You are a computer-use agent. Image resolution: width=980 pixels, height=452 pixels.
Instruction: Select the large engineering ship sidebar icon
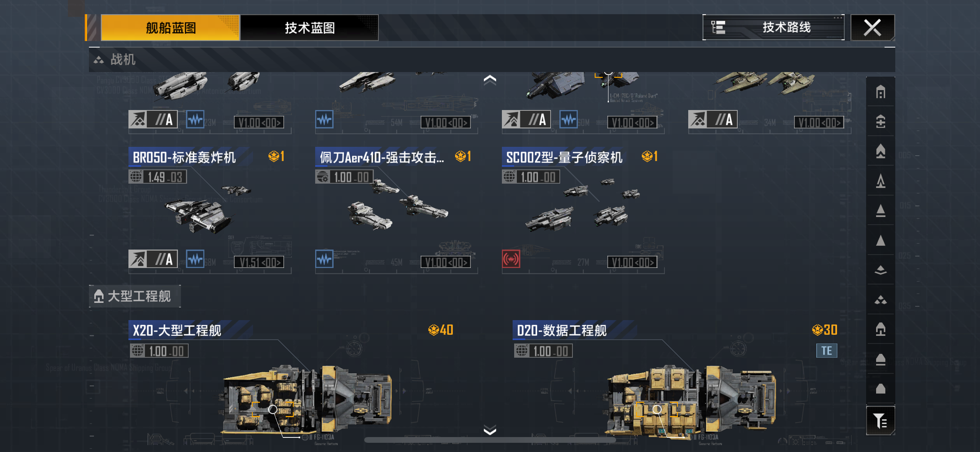click(880, 329)
